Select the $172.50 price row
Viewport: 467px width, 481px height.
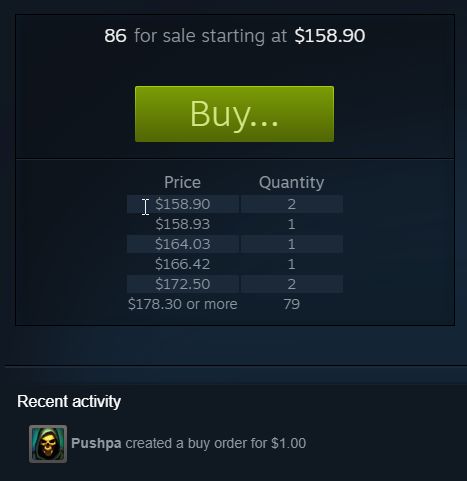[x=234, y=284]
